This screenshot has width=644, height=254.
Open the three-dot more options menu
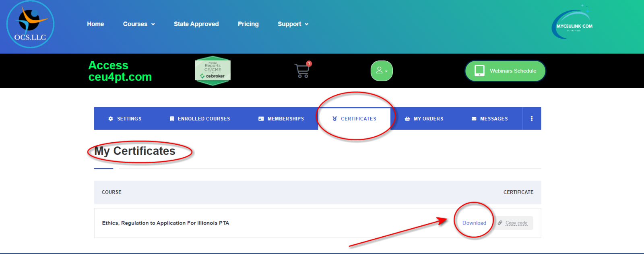[531, 119]
